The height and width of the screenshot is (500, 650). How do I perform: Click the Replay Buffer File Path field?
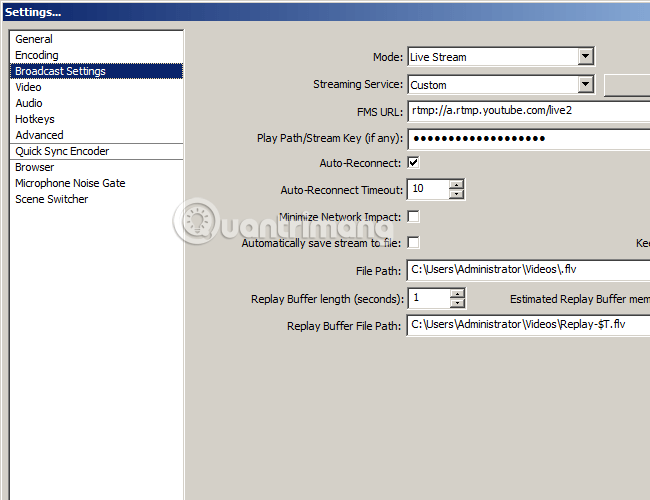pos(529,325)
